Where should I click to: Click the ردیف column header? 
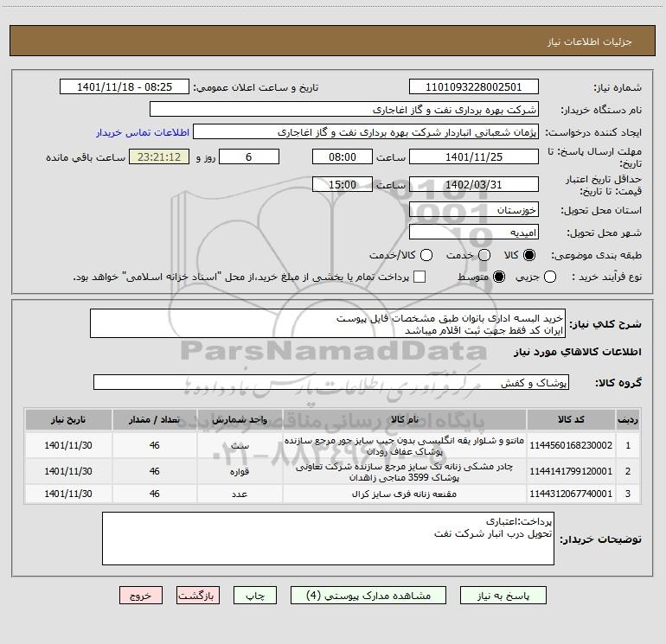628,419
